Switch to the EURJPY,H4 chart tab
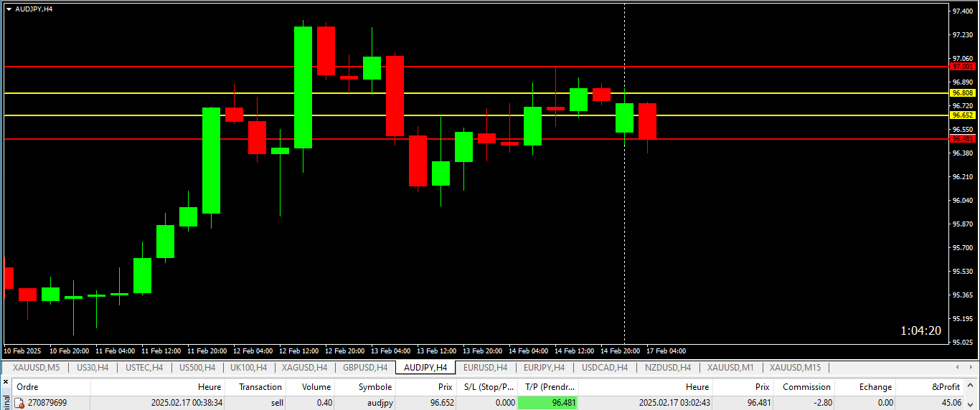 pos(544,368)
